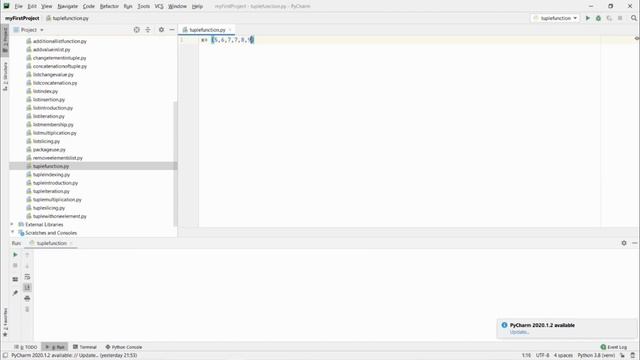Screen dimensions: 640x360
Task: Open Search Everywhere magnifier icon
Action: [633, 18]
